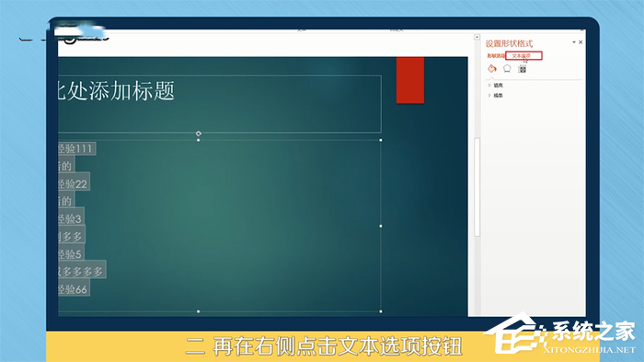Viewport: 644px width, 362px height.
Task: Click the rotation handle of the text box
Action: point(199,134)
